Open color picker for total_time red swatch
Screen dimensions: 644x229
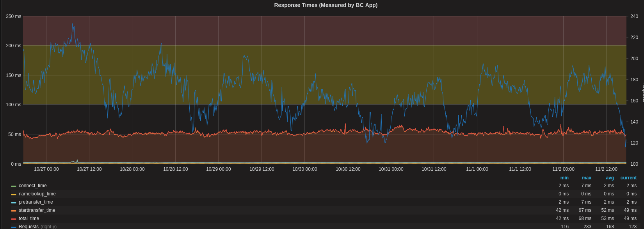click(14, 219)
